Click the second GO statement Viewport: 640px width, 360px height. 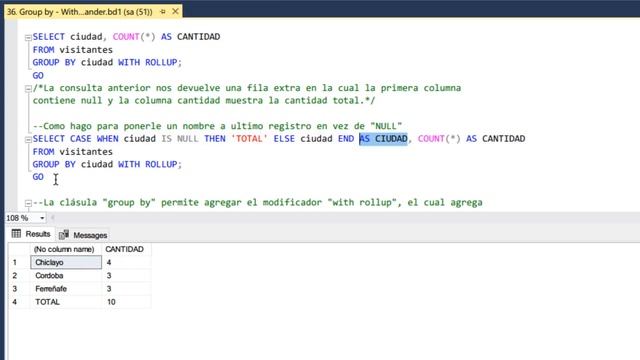click(38, 177)
